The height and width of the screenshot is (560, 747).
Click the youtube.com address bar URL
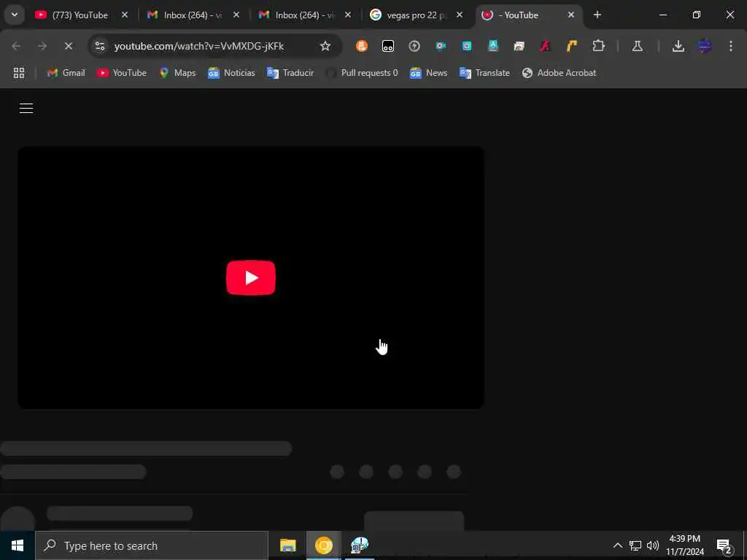(198, 46)
